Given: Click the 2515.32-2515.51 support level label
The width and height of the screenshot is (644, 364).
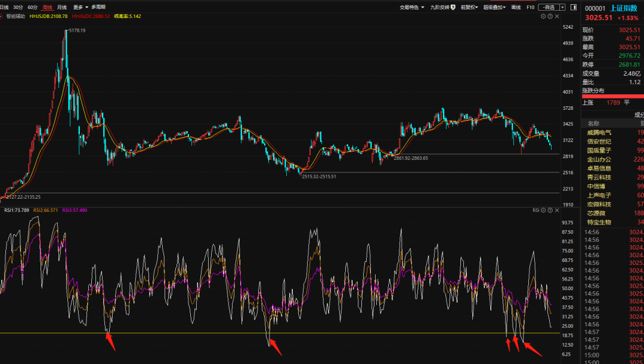Looking at the screenshot, I should (x=319, y=177).
